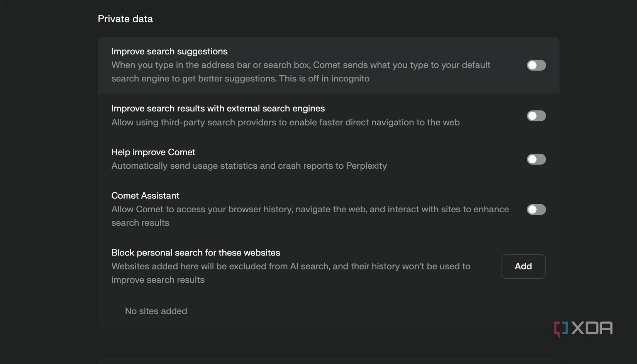Click the Improve search suggestions setting title

pyautogui.click(x=169, y=51)
